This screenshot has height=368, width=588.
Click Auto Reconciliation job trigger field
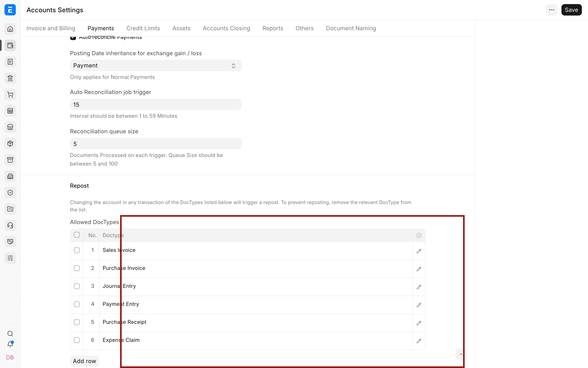(x=156, y=104)
